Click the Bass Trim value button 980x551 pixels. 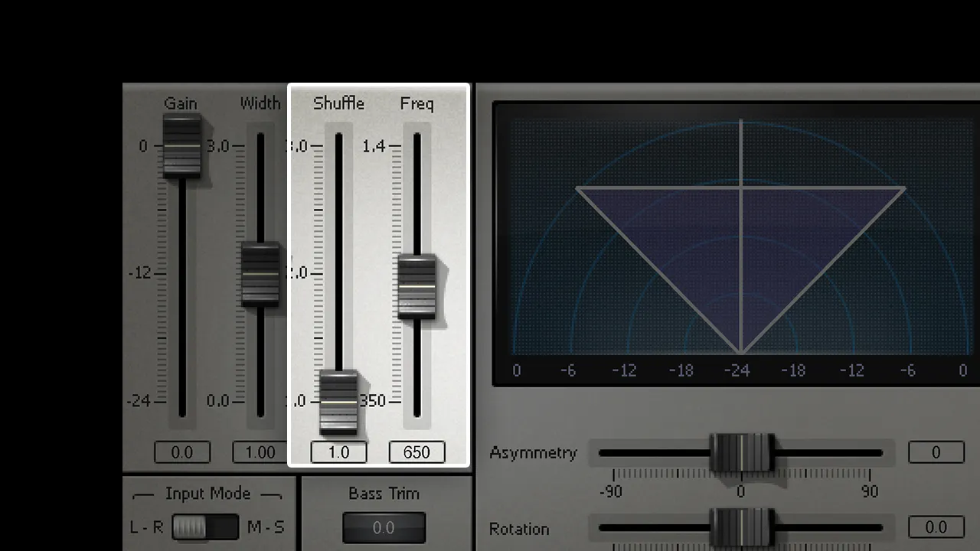pos(384,527)
